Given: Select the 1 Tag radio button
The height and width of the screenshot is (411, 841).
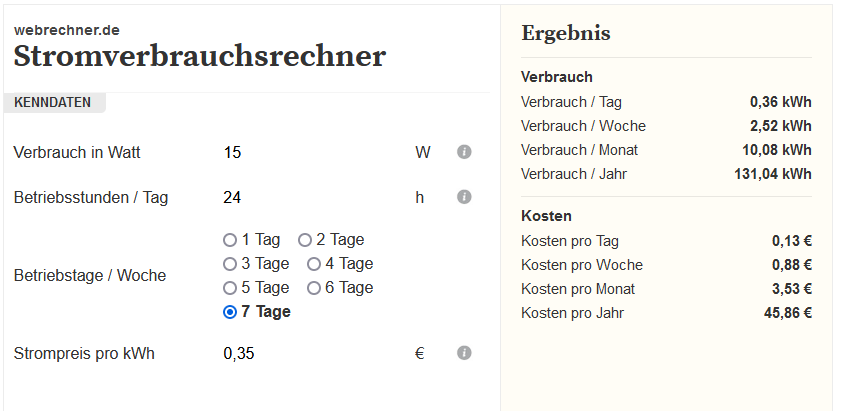Looking at the screenshot, I should tap(230, 240).
